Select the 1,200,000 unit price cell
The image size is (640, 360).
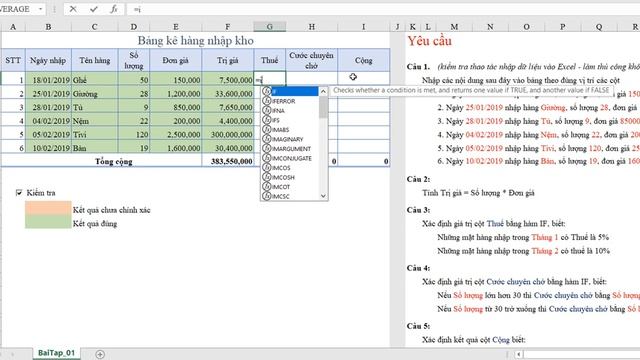tap(176, 93)
